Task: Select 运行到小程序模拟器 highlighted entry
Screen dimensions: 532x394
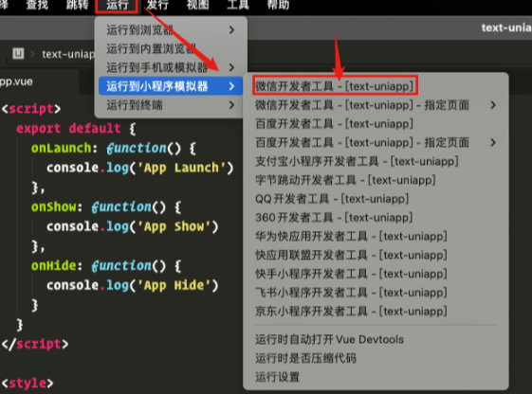Action: pos(171,86)
